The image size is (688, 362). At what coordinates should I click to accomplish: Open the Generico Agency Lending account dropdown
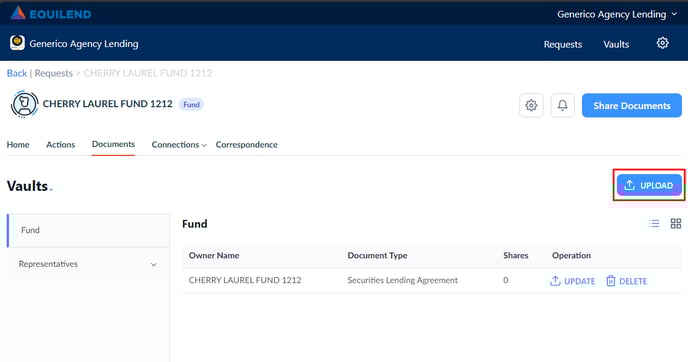tap(617, 14)
